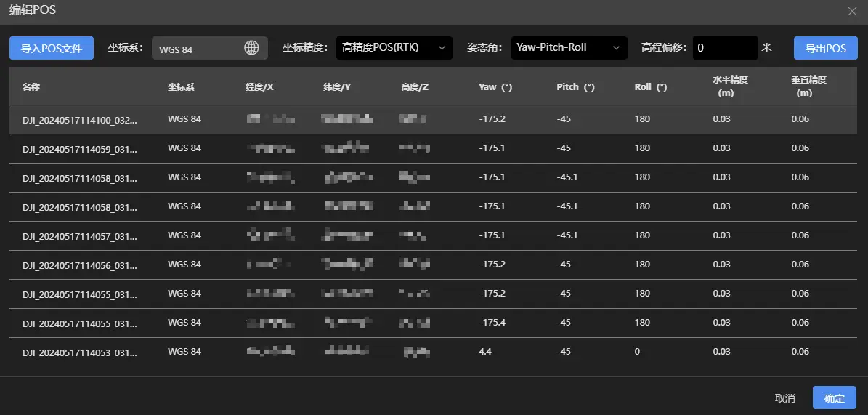Open the 高精度POS(RTK) accuracy dropdown

[394, 48]
